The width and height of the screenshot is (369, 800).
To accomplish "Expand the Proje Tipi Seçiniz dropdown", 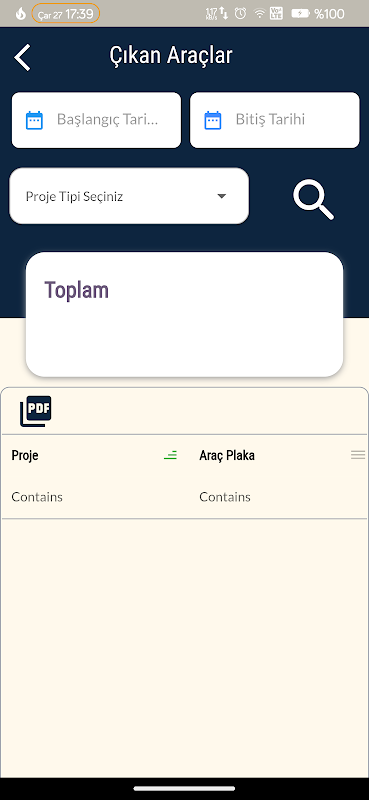I will [x=129, y=196].
